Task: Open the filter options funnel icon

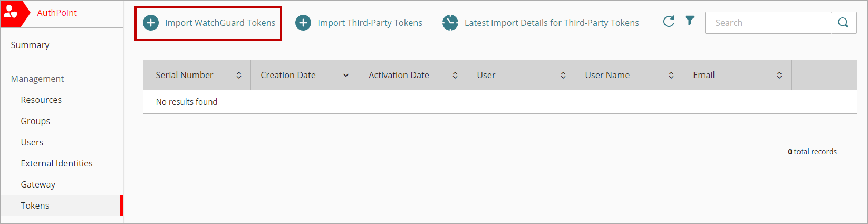Action: click(x=690, y=21)
